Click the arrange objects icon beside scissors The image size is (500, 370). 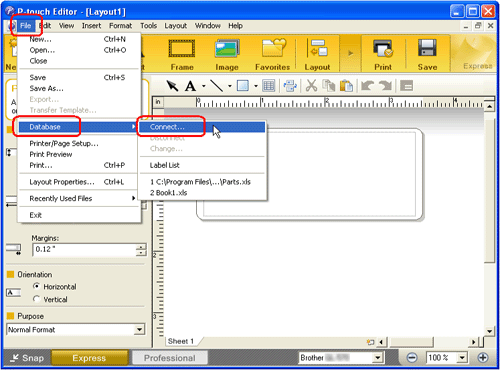(290, 86)
